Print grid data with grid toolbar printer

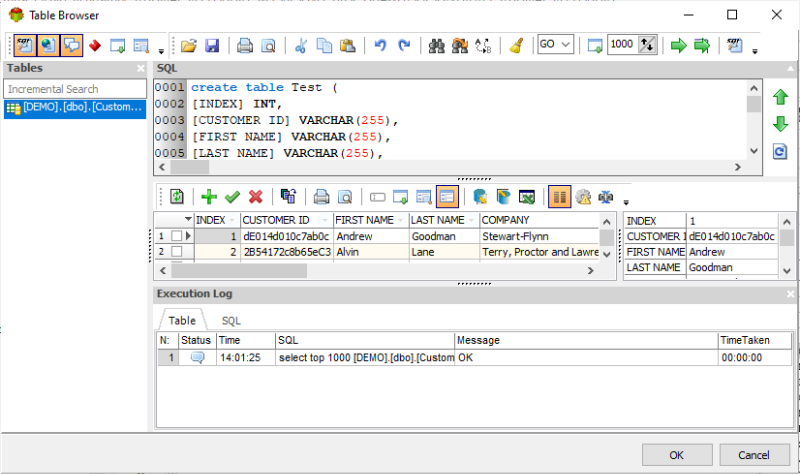(321, 197)
